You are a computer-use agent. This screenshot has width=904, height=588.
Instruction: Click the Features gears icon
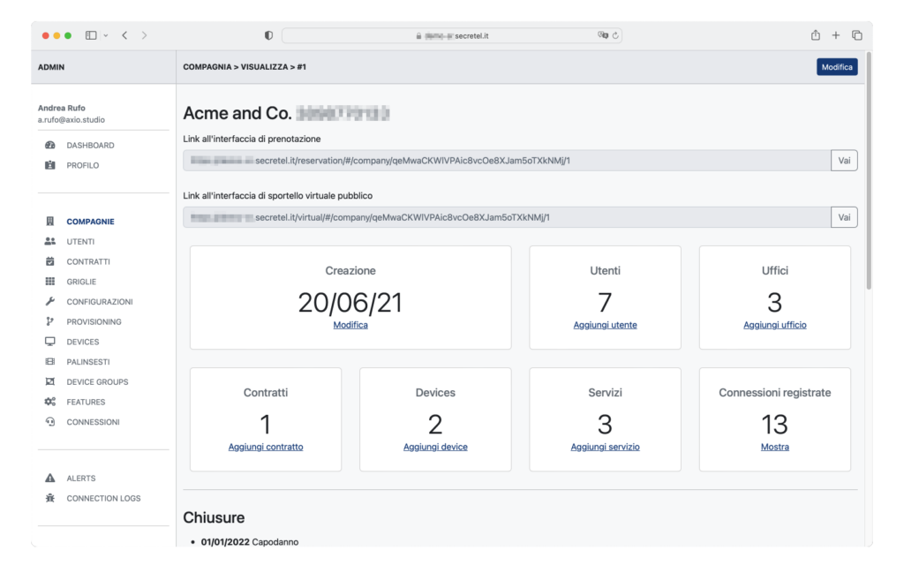[50, 403]
